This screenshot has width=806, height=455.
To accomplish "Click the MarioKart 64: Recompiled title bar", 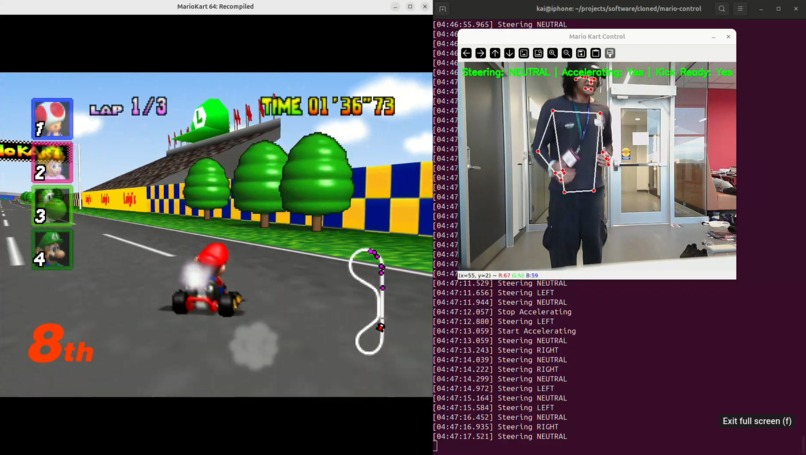I will (215, 7).
